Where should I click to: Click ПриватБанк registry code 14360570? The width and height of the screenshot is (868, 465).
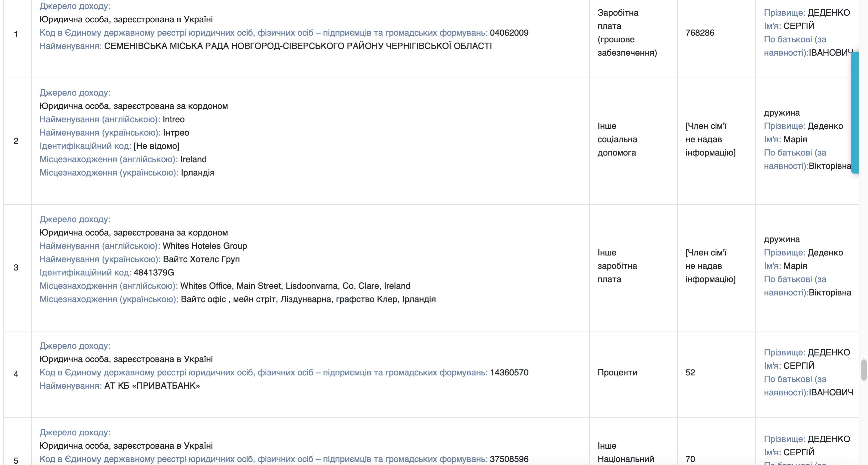click(x=509, y=373)
